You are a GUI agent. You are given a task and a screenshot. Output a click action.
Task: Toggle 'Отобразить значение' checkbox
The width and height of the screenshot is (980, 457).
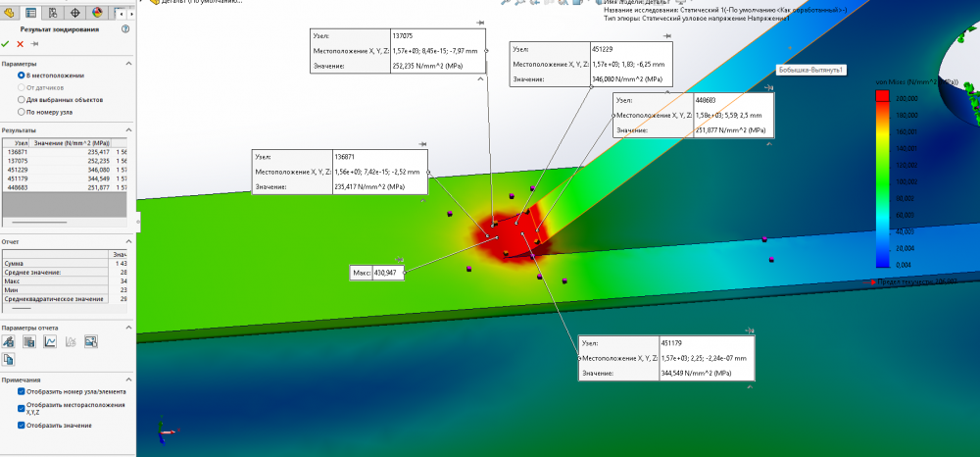click(x=22, y=425)
